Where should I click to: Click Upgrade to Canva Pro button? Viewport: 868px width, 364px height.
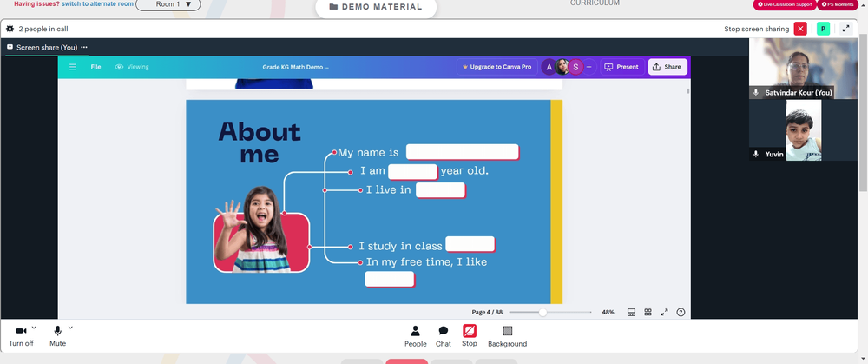(496, 67)
